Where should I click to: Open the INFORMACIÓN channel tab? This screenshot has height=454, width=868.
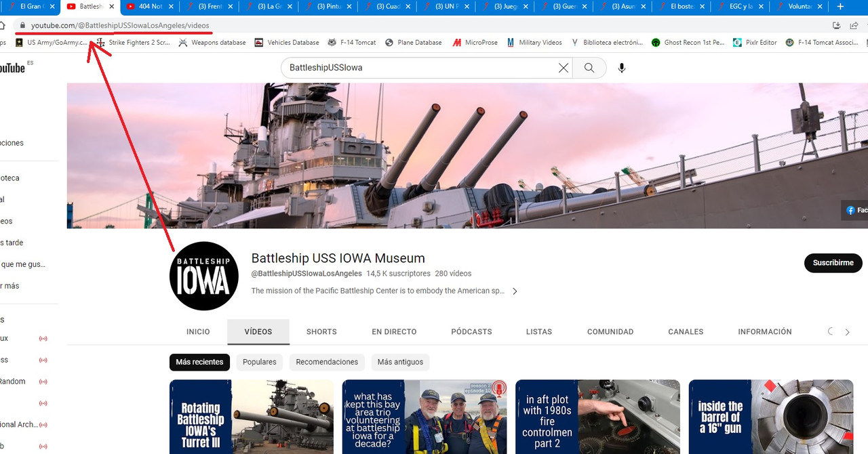[x=765, y=332]
